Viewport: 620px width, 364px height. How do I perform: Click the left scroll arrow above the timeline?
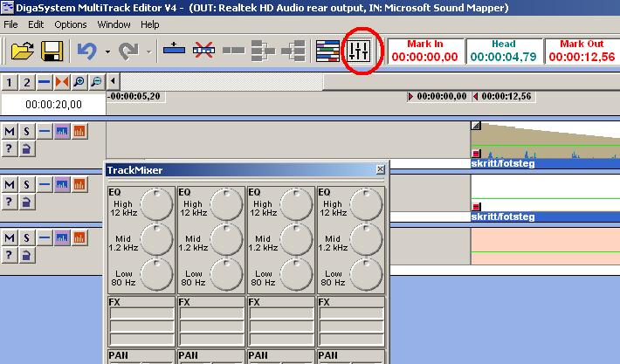pyautogui.click(x=114, y=81)
